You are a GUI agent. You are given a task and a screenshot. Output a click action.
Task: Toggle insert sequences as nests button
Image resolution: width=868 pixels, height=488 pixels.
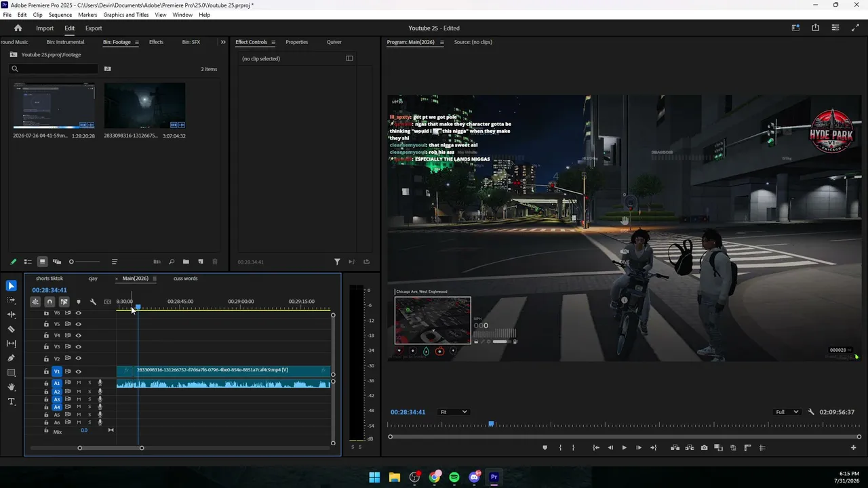click(x=35, y=302)
